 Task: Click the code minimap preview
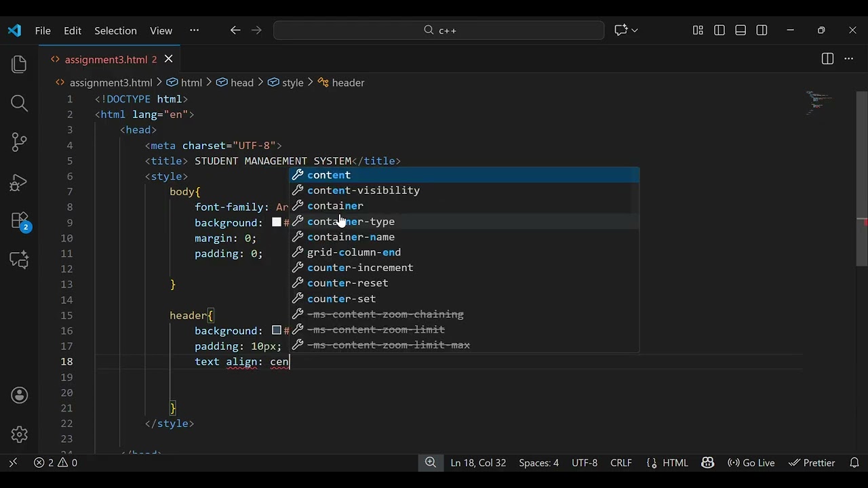[821, 103]
